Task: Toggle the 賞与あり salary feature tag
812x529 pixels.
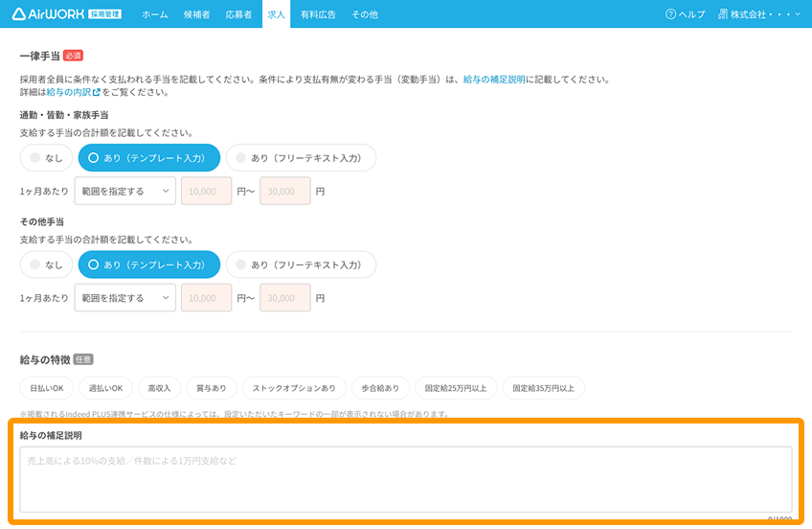Action: click(x=212, y=388)
